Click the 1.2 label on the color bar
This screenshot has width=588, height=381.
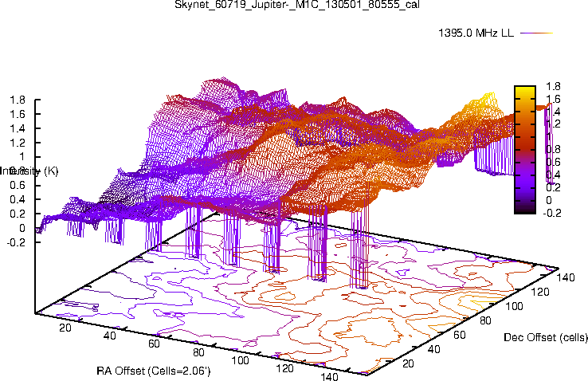(553, 124)
